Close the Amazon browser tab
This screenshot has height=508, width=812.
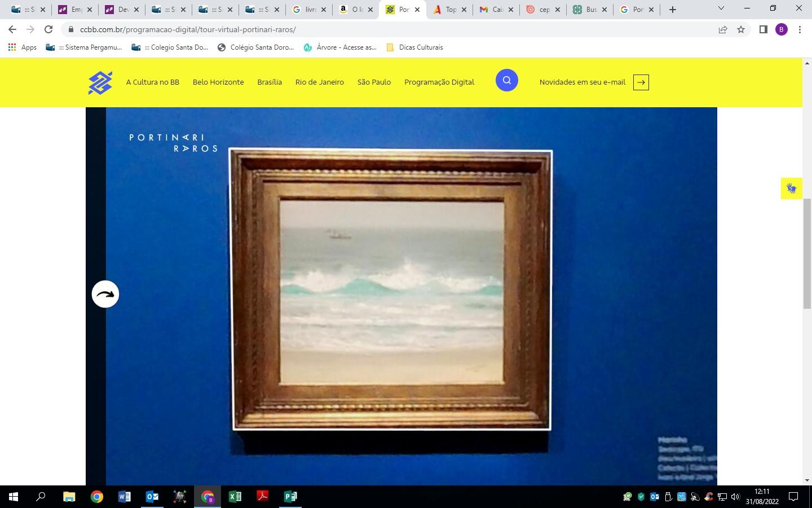point(370,10)
